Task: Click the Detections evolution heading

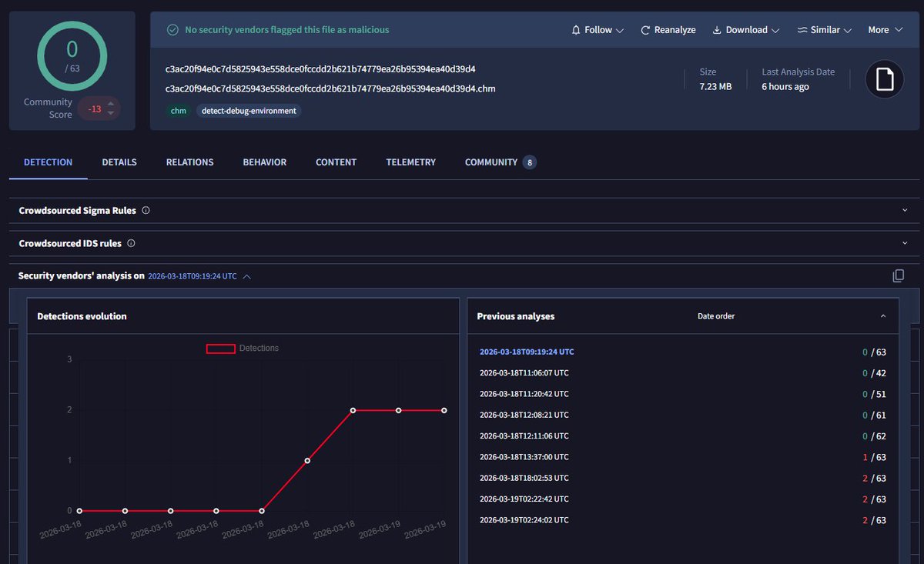Action: pyautogui.click(x=82, y=316)
